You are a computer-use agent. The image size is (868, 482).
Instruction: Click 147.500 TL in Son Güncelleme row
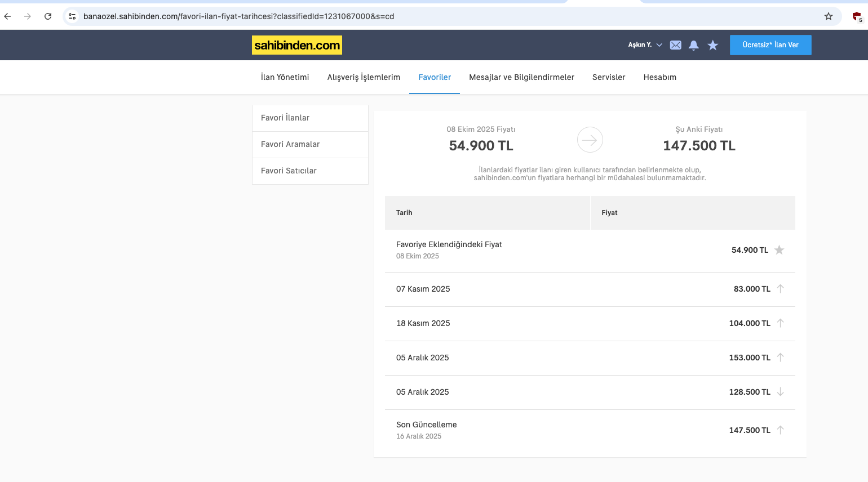coord(750,430)
